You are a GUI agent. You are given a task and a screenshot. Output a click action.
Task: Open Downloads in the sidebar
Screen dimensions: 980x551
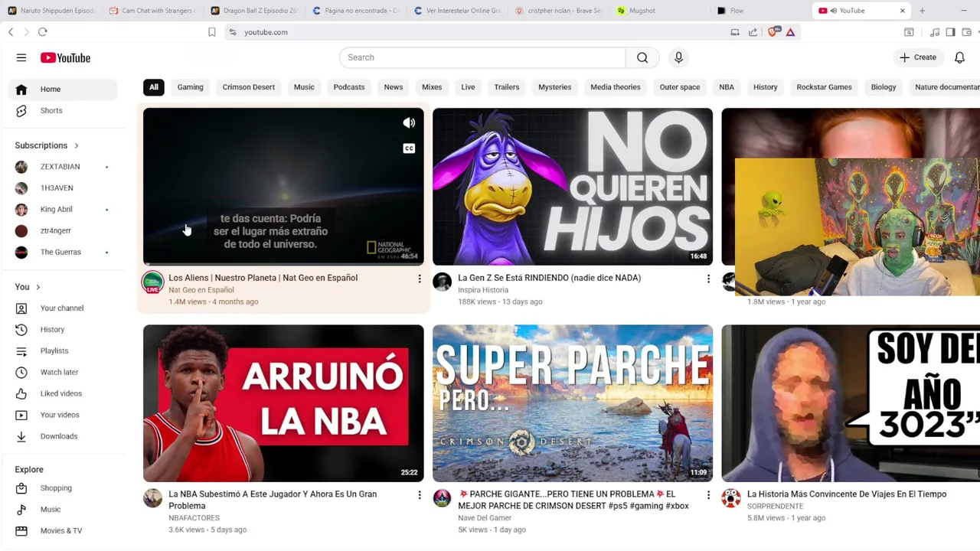pyautogui.click(x=64, y=436)
